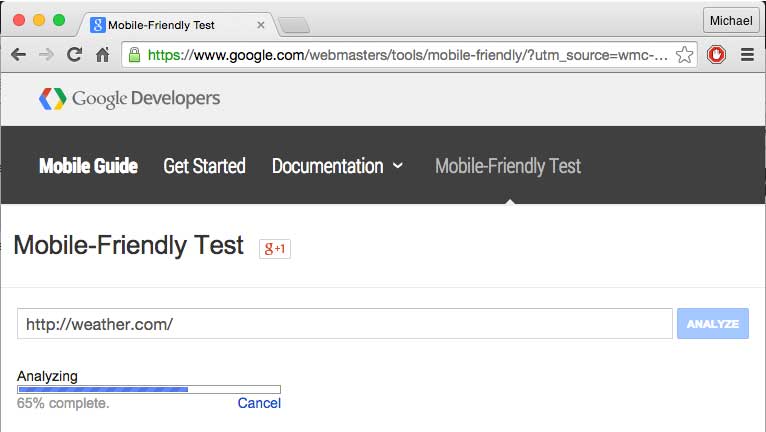
Task: Open the Get Started nav item
Action: click(x=204, y=166)
